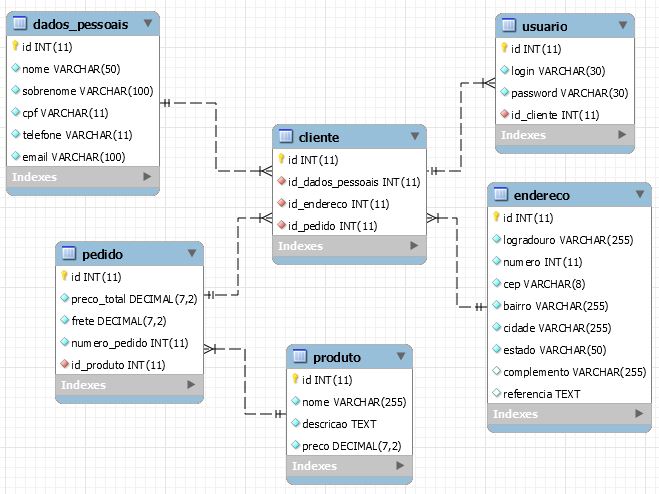Select the pedido table title
The width and height of the screenshot is (659, 494).
click(x=102, y=254)
